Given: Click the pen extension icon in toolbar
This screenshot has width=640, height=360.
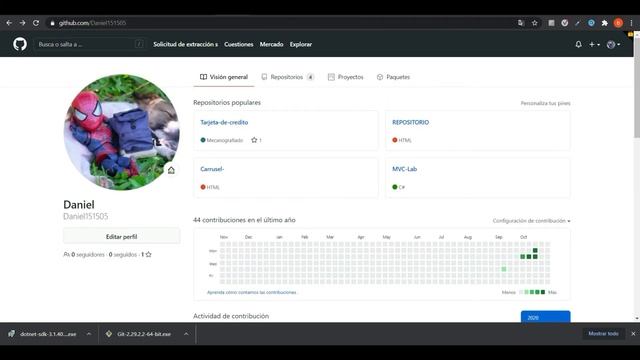Looking at the screenshot, I should click(578, 23).
